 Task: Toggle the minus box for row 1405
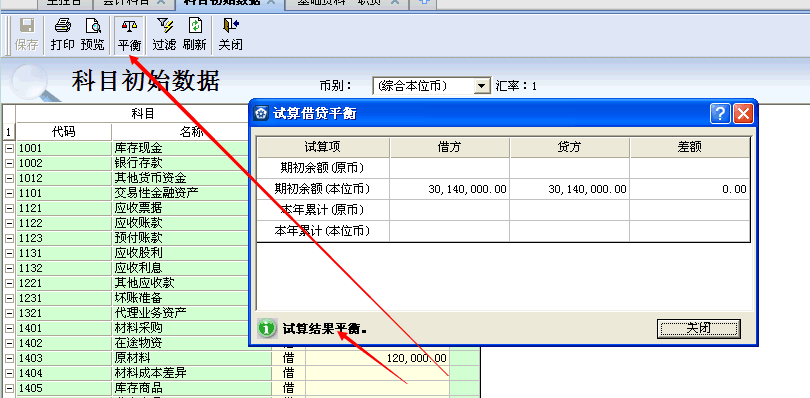9,388
